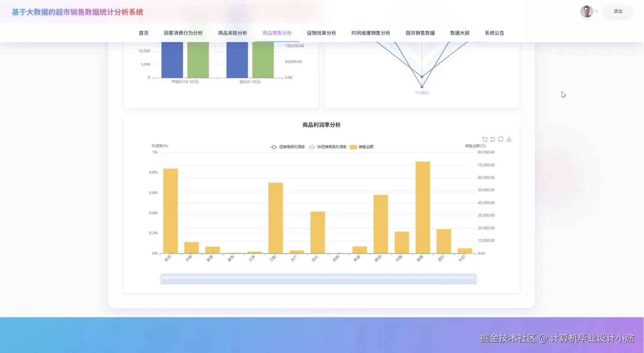Click the 肉禽 sales bar
The image size is (644, 353).
[x=402, y=242]
